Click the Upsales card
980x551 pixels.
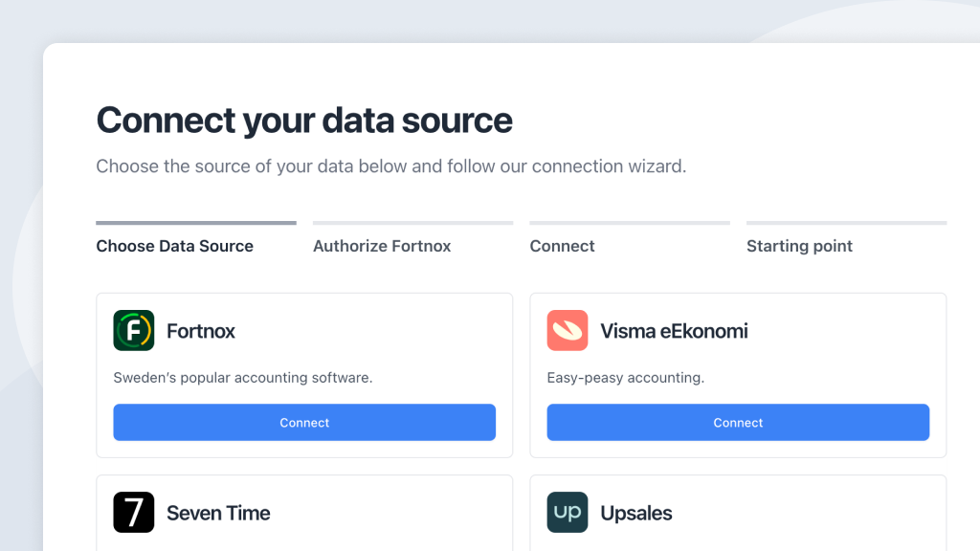pyautogui.click(x=738, y=512)
